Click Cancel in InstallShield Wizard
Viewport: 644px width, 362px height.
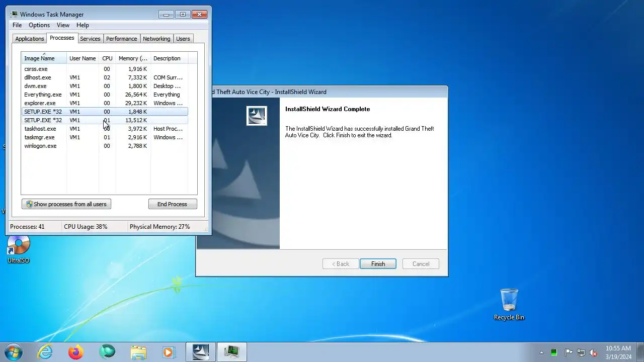pyautogui.click(x=421, y=264)
